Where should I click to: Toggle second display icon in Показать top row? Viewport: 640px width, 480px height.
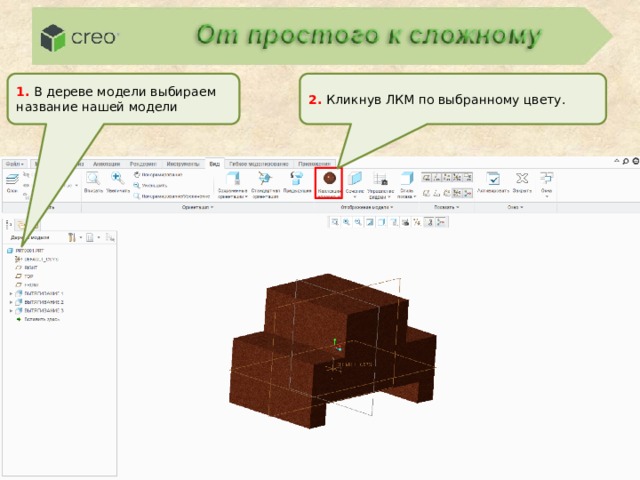tap(437, 177)
